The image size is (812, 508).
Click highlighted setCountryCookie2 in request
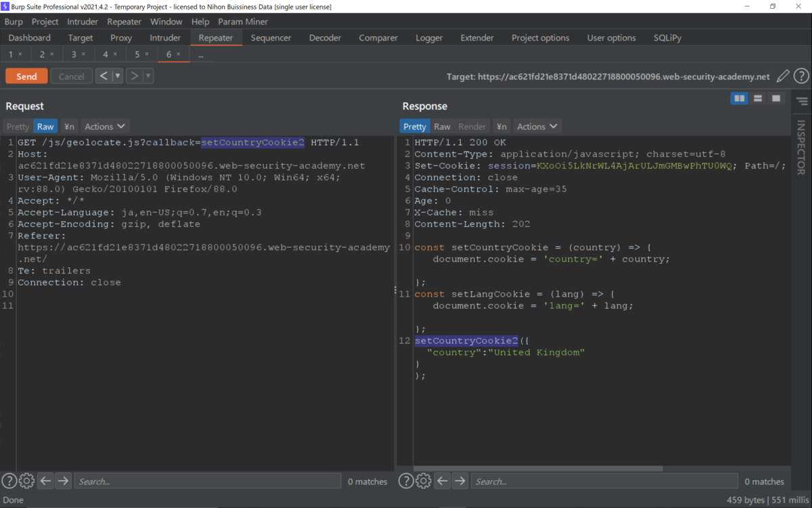tap(252, 142)
